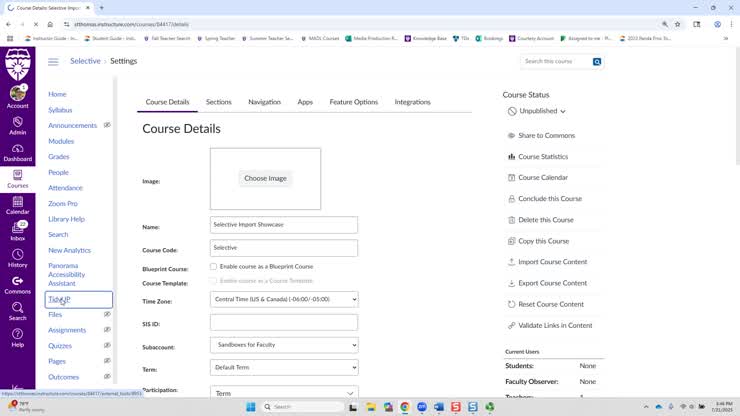Click the Choose Image button
Screen dimensions: 740x416
click(x=265, y=178)
